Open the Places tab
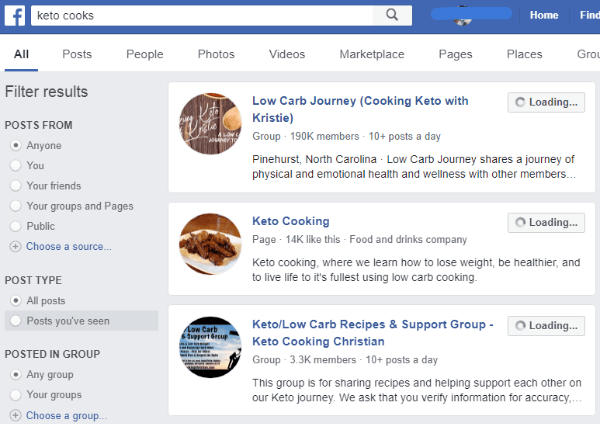Screen dimensions: 600x424 (525, 54)
